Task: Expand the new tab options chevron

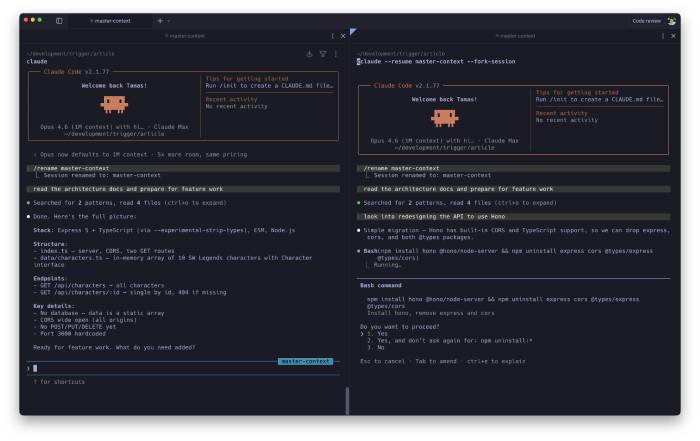Action: [169, 21]
